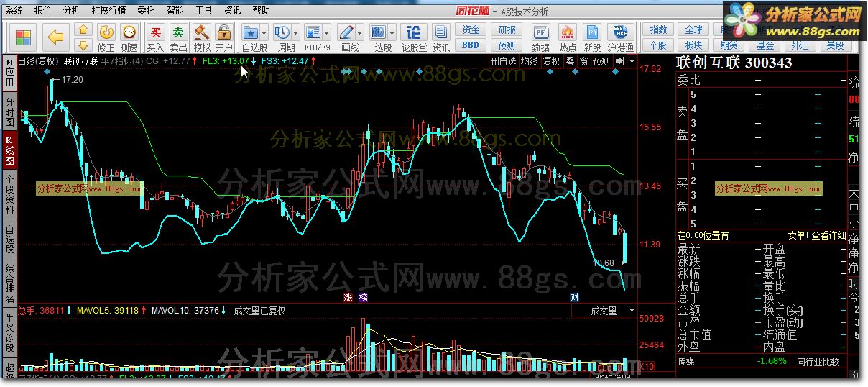868x387 pixels.
Task: Click the 资金 funds button
Action: pos(471,29)
